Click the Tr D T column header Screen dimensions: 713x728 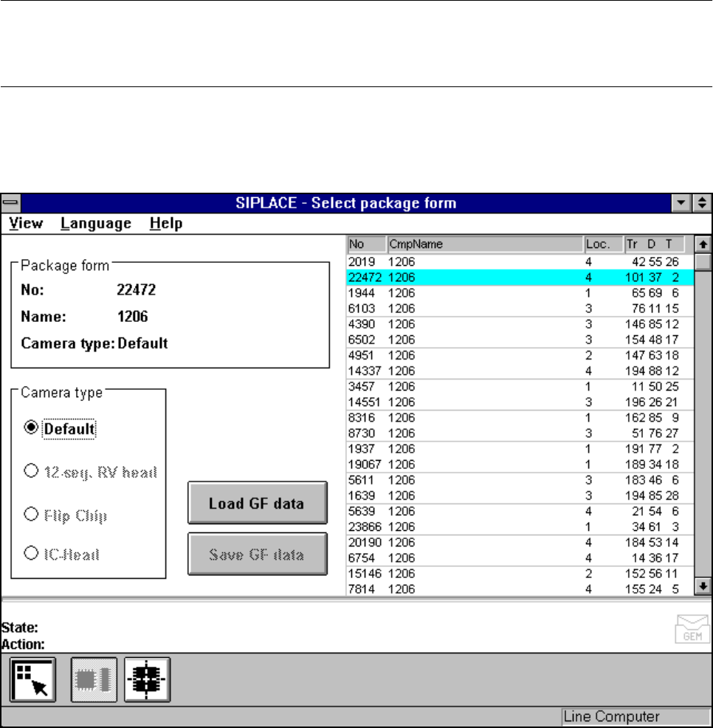[x=655, y=244]
